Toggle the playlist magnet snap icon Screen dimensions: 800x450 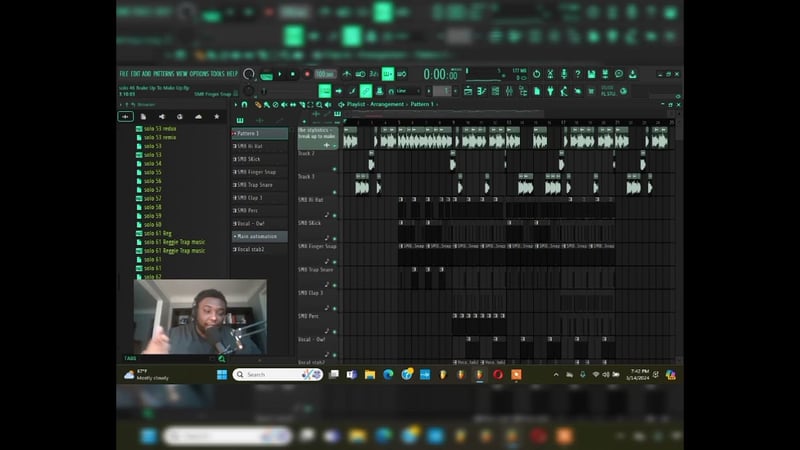coord(244,105)
